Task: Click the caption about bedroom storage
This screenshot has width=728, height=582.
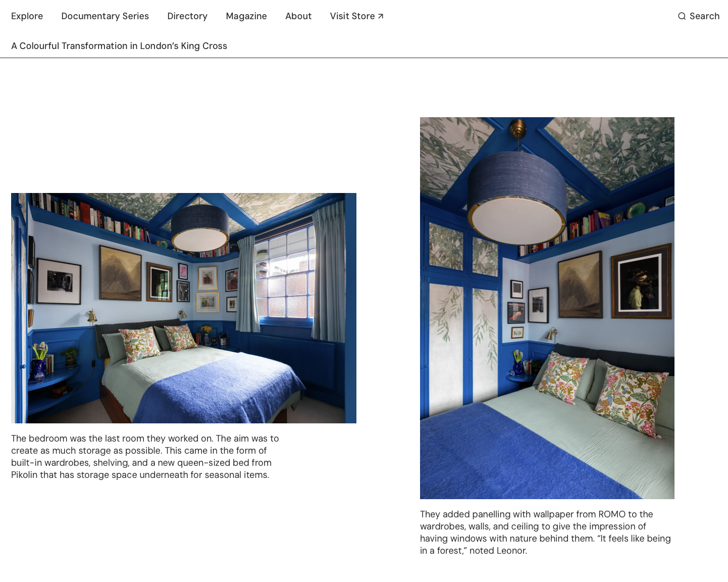Action: (x=145, y=457)
